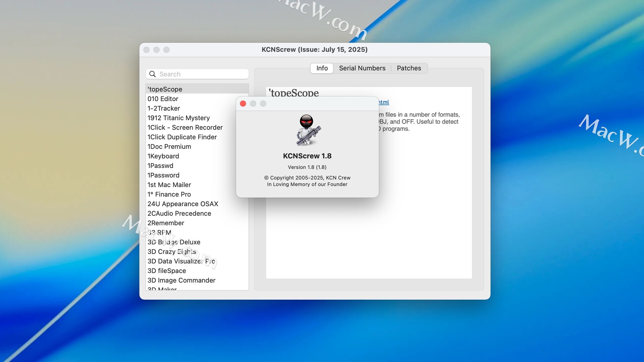
Task: Switch to the Info tab
Action: 322,68
